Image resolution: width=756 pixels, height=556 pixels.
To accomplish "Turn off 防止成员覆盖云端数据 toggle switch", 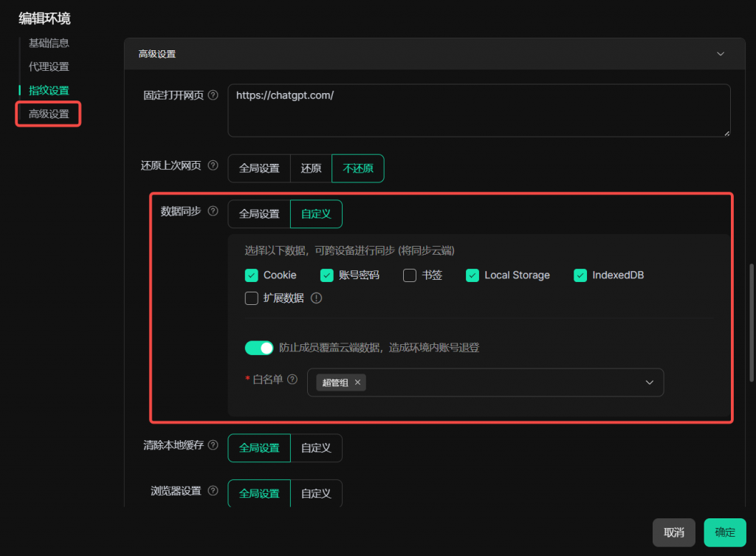I will click(x=259, y=348).
